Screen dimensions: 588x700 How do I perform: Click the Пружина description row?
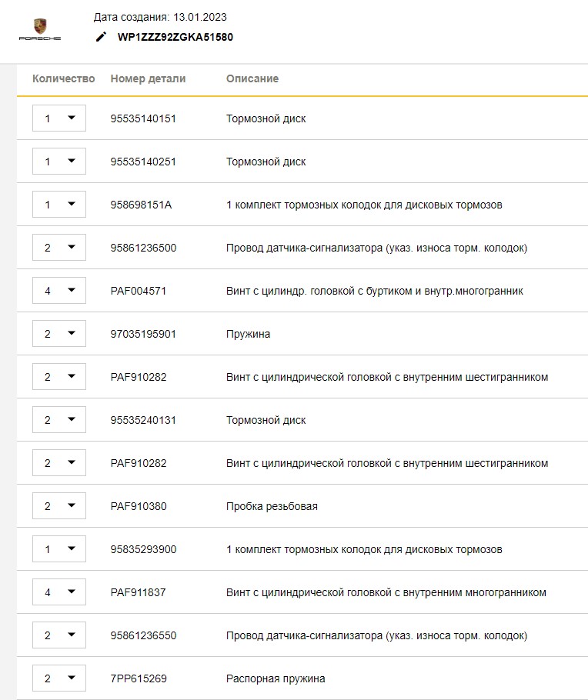click(x=248, y=334)
